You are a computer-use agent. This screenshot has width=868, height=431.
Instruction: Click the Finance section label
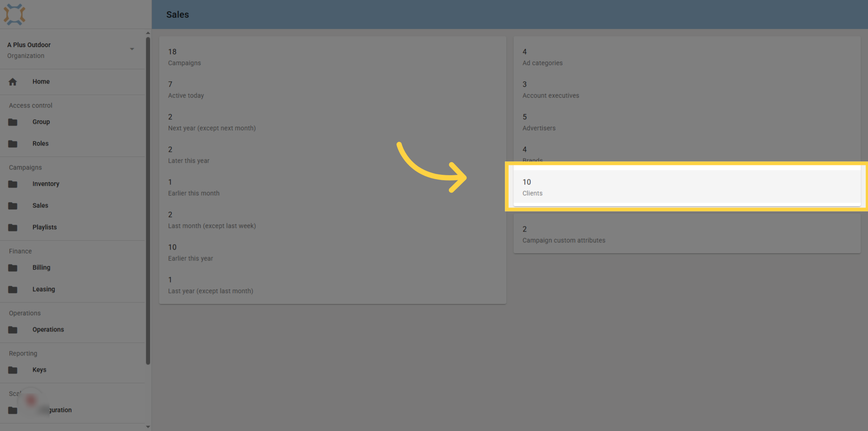coord(20,251)
